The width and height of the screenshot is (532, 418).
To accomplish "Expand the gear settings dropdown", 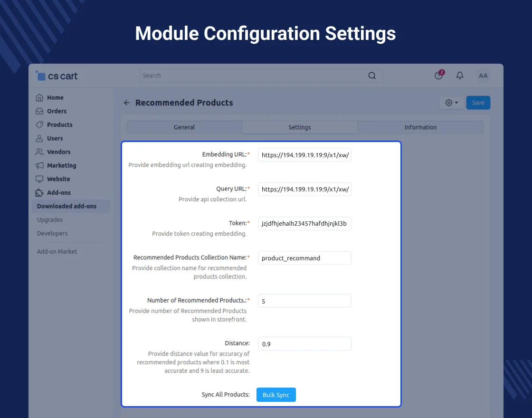I will (x=451, y=103).
